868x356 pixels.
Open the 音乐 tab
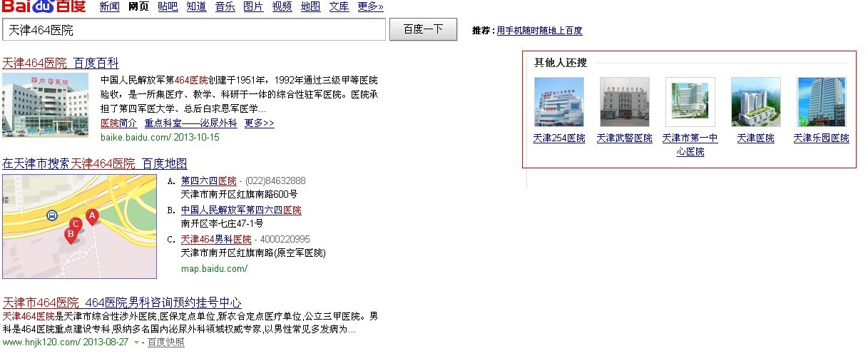pos(225,6)
